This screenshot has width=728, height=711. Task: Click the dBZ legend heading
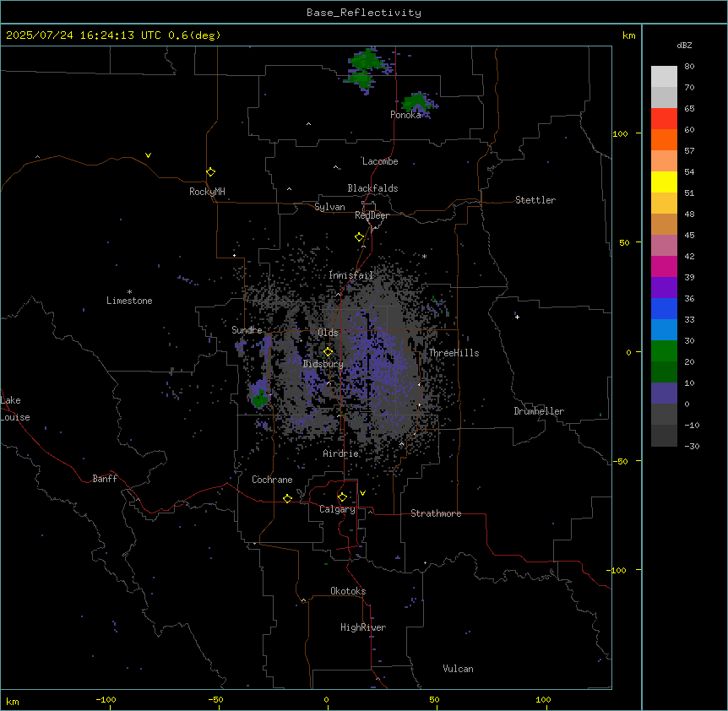point(684,45)
